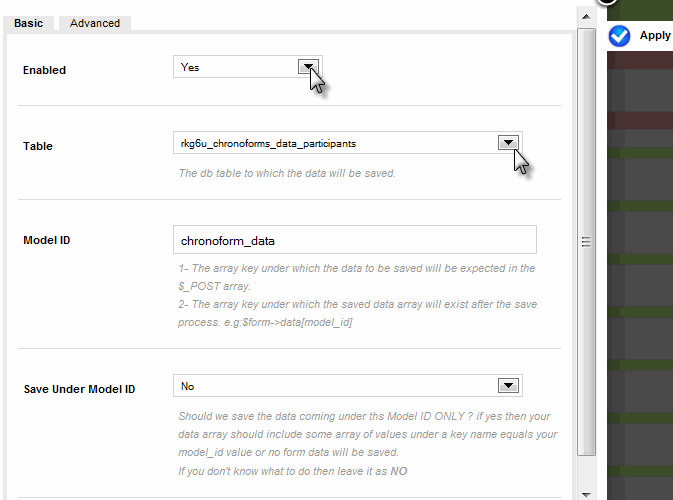The width and height of the screenshot is (673, 500).
Task: Click the scrollbar up arrow
Action: [x=586, y=17]
